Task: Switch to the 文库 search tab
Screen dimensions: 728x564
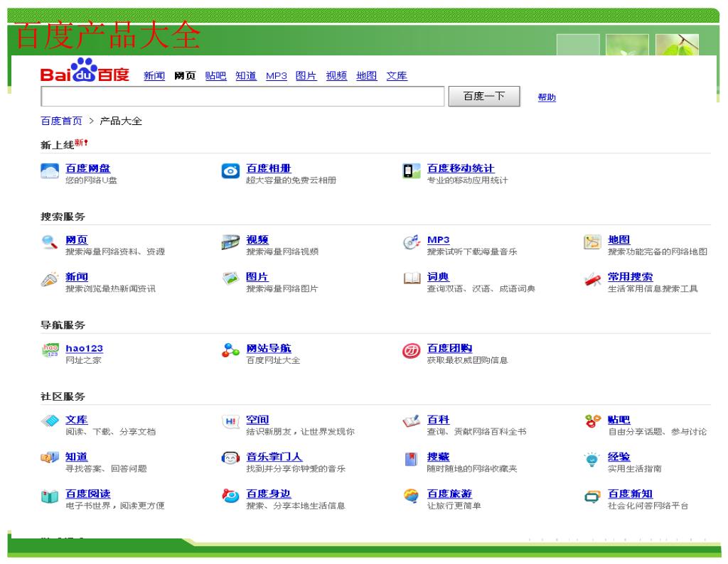Action: point(397,75)
